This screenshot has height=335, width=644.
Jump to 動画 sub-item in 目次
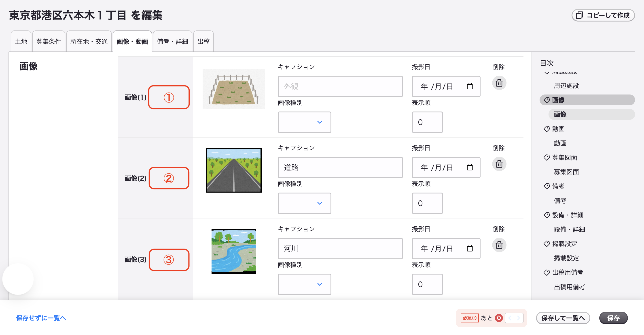pos(560,143)
